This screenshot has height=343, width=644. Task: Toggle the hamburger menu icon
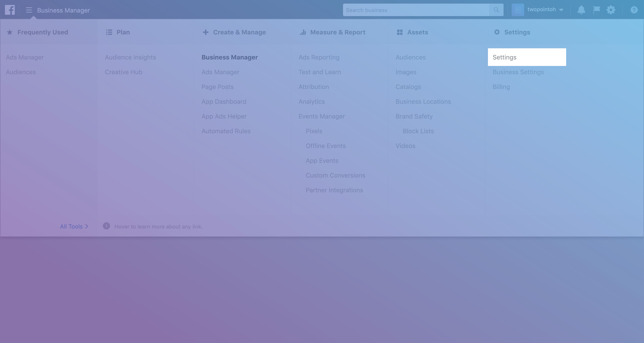click(x=29, y=10)
